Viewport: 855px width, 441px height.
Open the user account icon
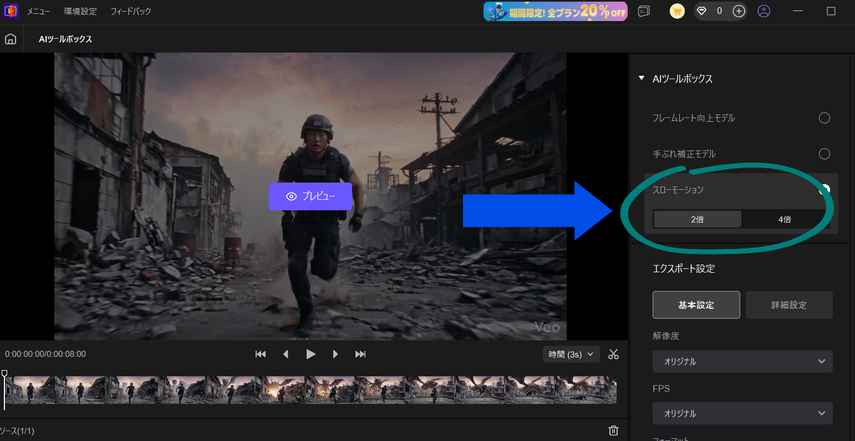764,11
